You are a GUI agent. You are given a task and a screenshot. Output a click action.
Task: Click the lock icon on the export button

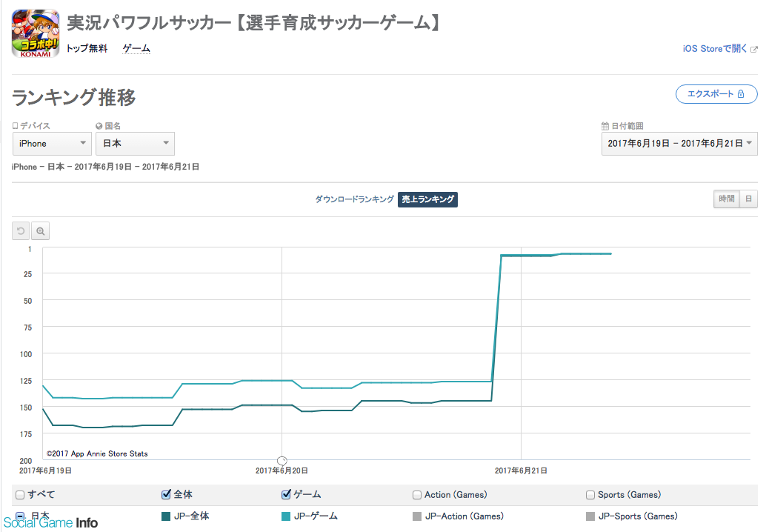(x=741, y=94)
